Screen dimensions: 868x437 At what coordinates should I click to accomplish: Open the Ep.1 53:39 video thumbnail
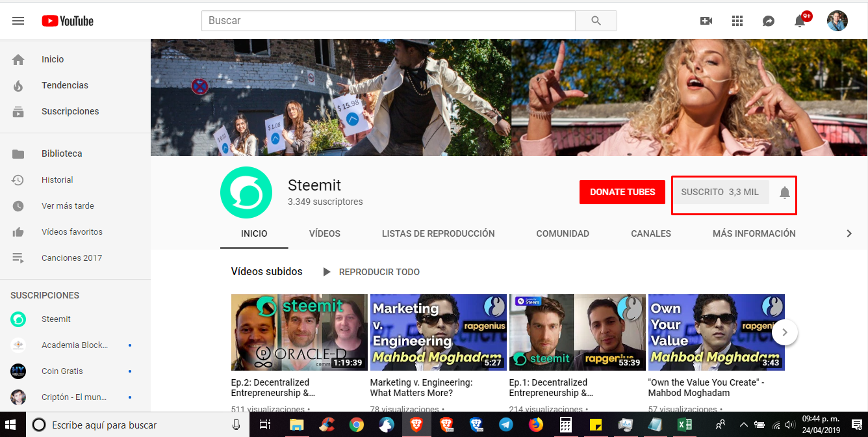pyautogui.click(x=578, y=332)
